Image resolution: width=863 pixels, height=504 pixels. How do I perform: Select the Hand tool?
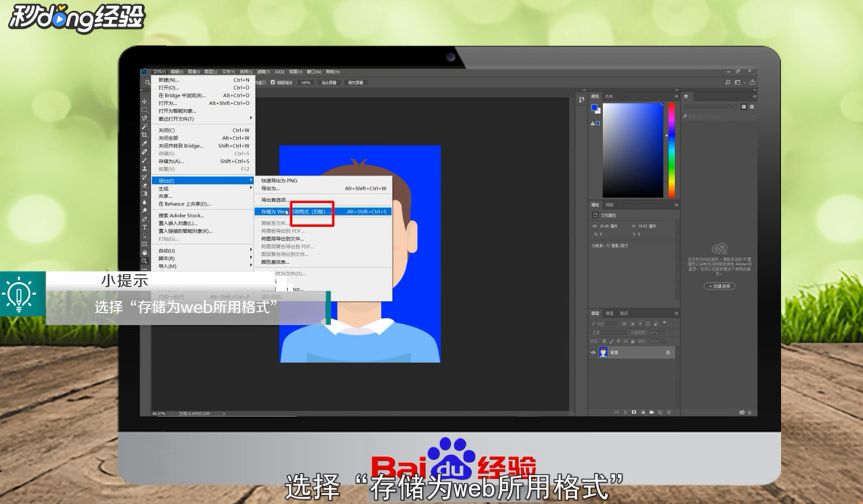[144, 252]
